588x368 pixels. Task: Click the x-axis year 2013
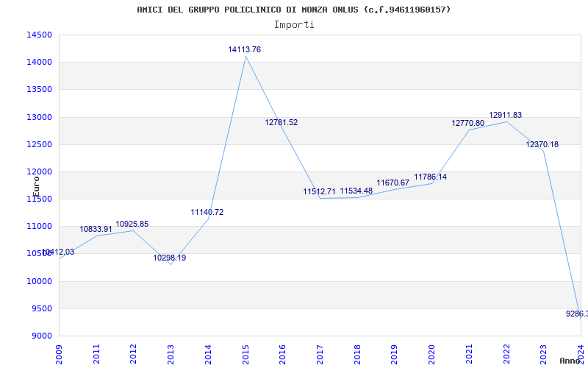(x=171, y=355)
